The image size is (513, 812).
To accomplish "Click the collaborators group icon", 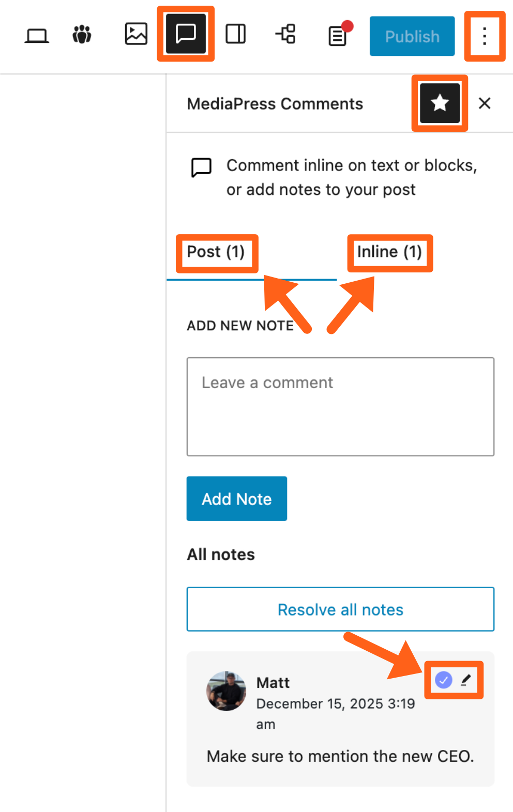I will click(82, 35).
